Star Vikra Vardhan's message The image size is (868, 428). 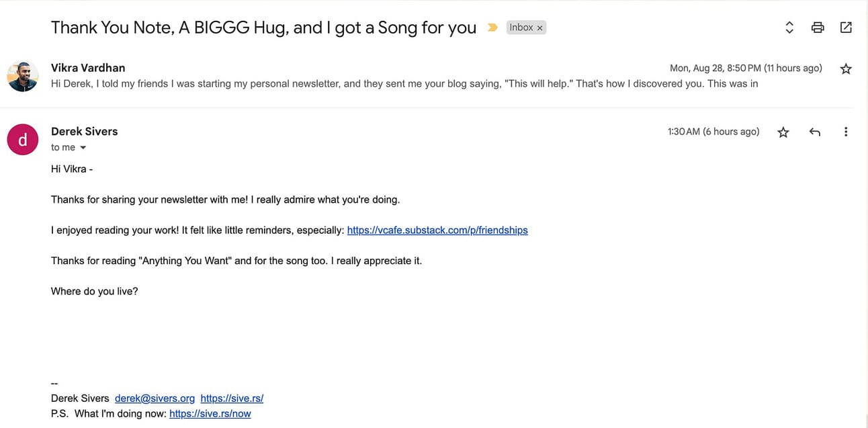(x=846, y=69)
